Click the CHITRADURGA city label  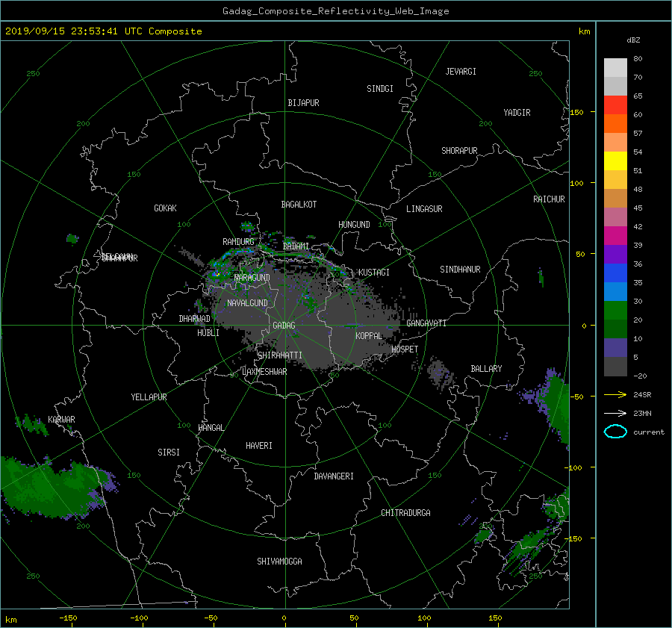coord(405,513)
